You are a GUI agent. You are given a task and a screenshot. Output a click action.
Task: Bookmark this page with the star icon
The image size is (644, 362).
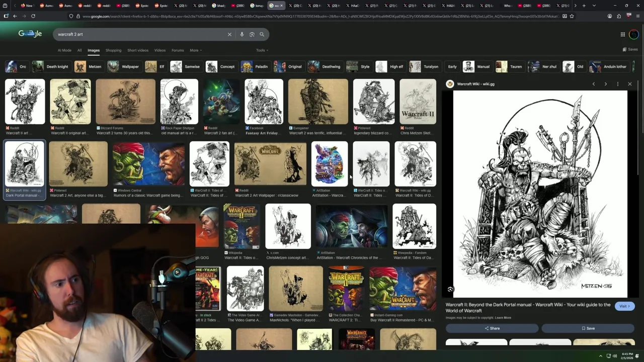point(572,16)
